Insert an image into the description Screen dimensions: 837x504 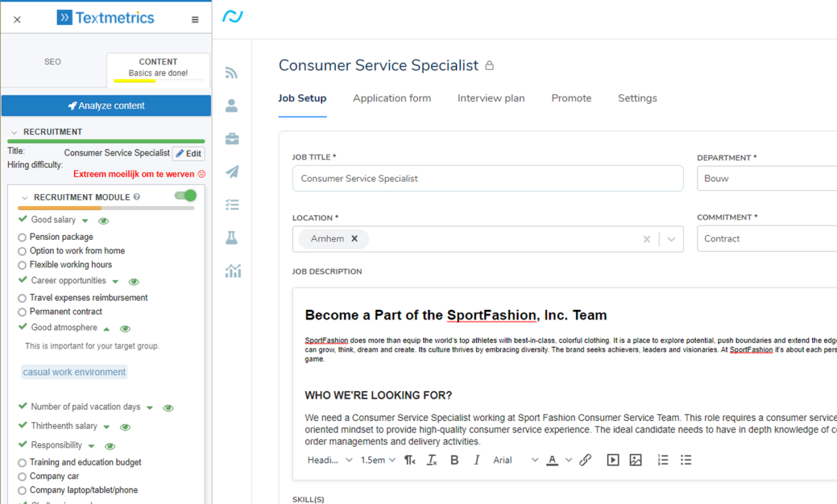[x=636, y=460]
